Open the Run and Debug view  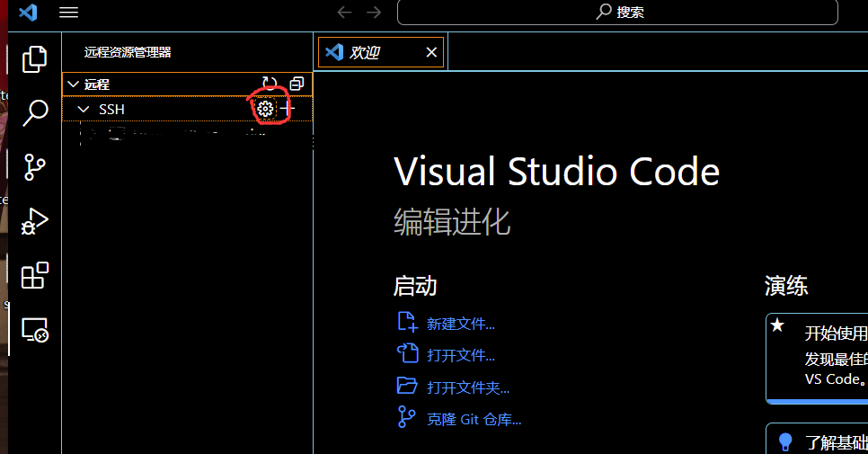(x=34, y=221)
